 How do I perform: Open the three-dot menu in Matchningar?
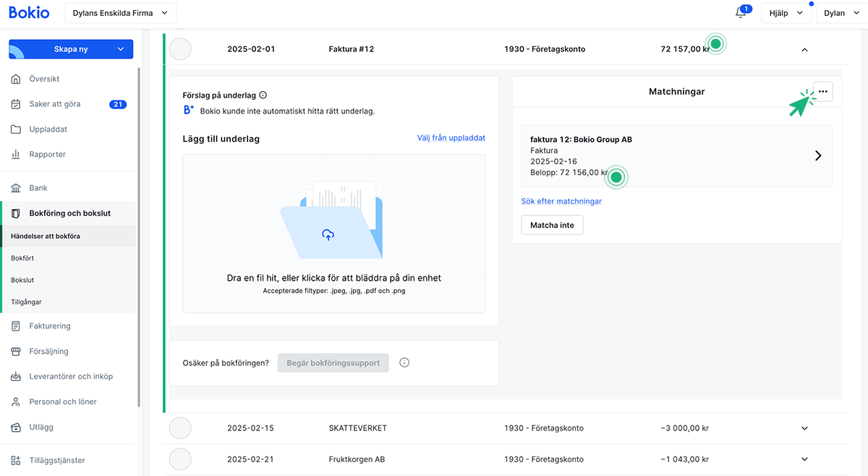(x=822, y=91)
